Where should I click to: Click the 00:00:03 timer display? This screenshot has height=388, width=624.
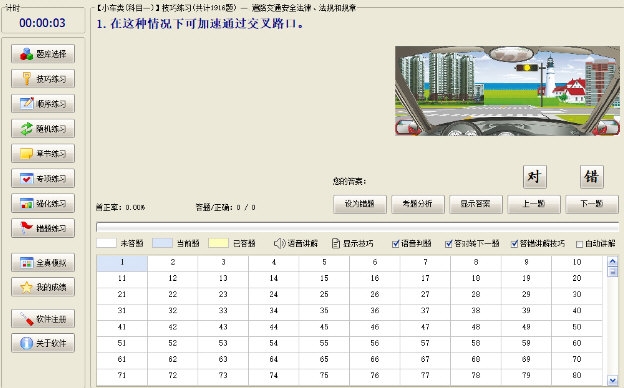[x=43, y=23]
